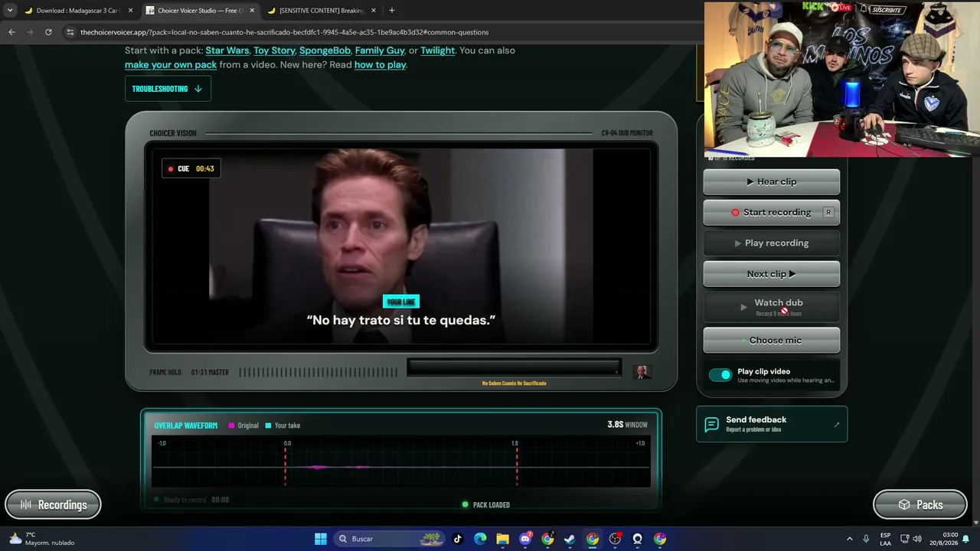This screenshot has width=980, height=551.
Task: Open the Windows Start menu
Action: (321, 539)
